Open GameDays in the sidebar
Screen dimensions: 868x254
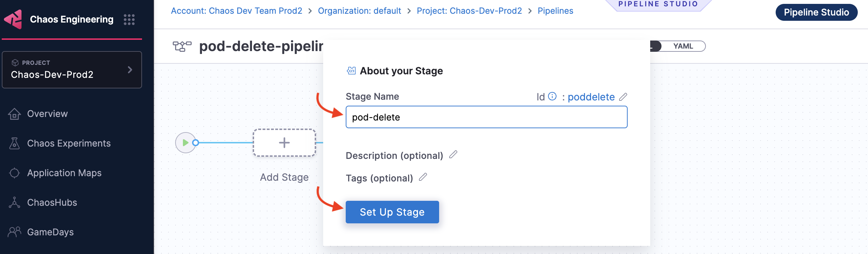click(50, 232)
